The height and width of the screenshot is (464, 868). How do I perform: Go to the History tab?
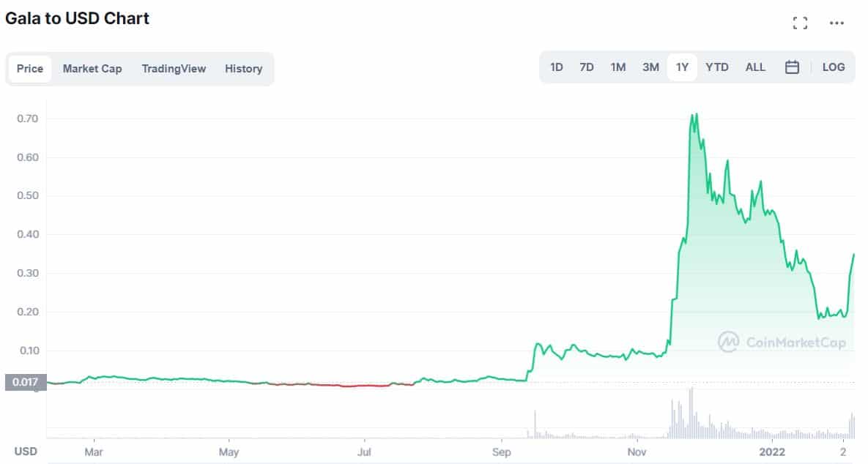pyautogui.click(x=244, y=69)
